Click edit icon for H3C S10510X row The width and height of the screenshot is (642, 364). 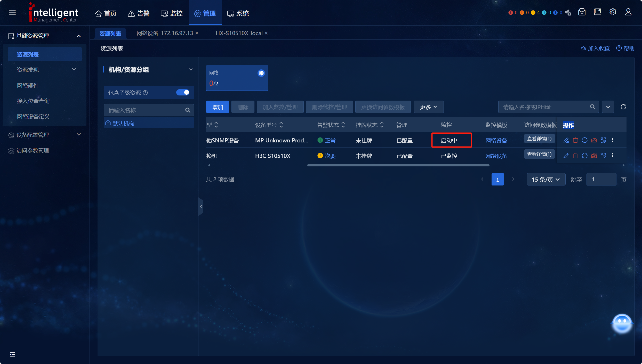click(566, 156)
